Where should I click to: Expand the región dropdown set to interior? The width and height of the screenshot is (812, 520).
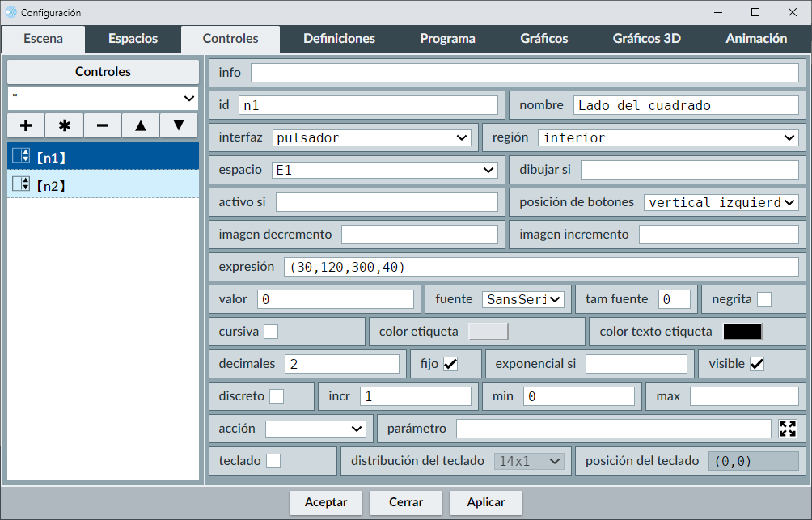click(x=668, y=137)
